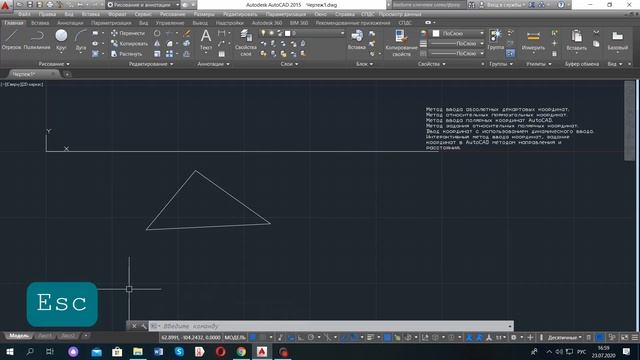Open the AutoCAD application menu logo
The width and height of the screenshot is (640, 360).
pos(5,5)
